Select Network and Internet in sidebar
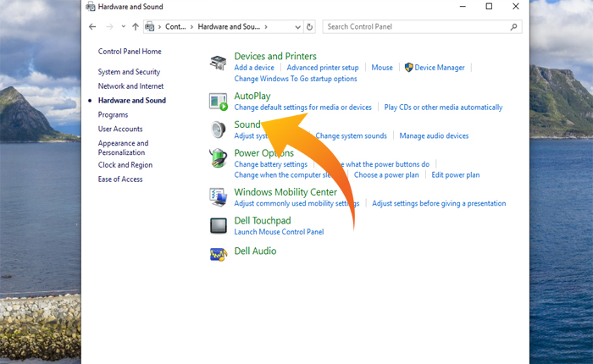 point(130,86)
